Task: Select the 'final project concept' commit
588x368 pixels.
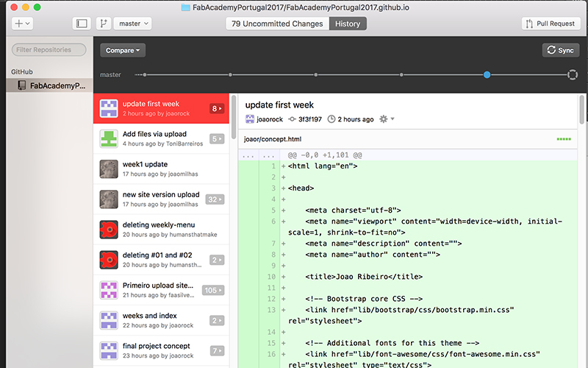Action: coord(161,351)
